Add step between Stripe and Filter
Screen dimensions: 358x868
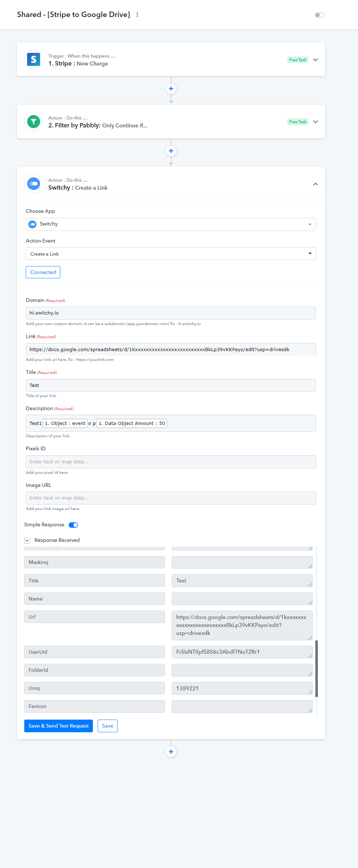[x=171, y=89]
